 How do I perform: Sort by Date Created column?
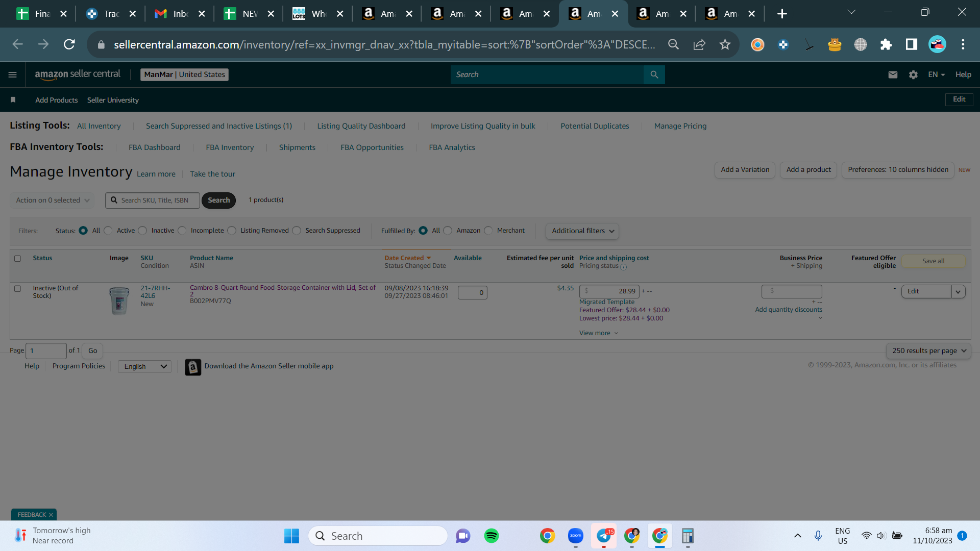(x=407, y=258)
